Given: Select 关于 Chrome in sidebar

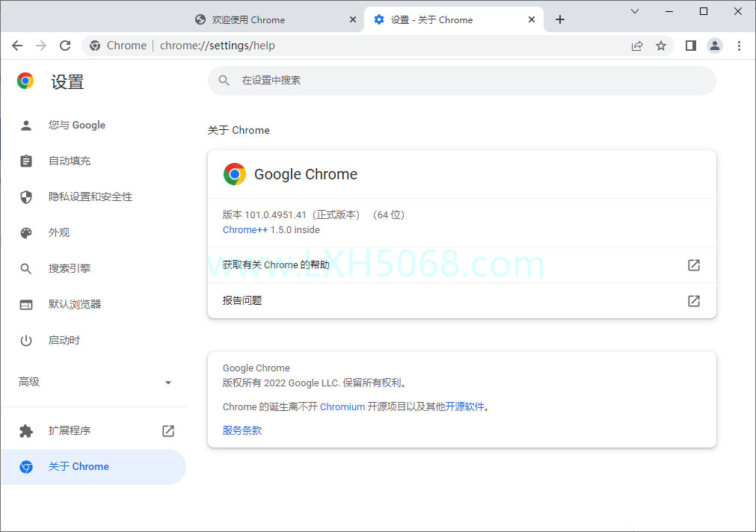Looking at the screenshot, I should click(94, 466).
